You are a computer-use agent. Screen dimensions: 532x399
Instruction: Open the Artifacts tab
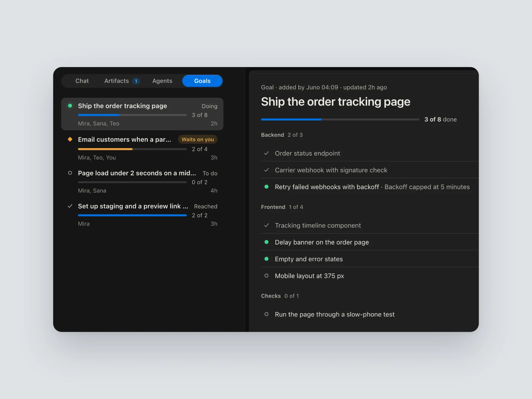tap(122, 81)
